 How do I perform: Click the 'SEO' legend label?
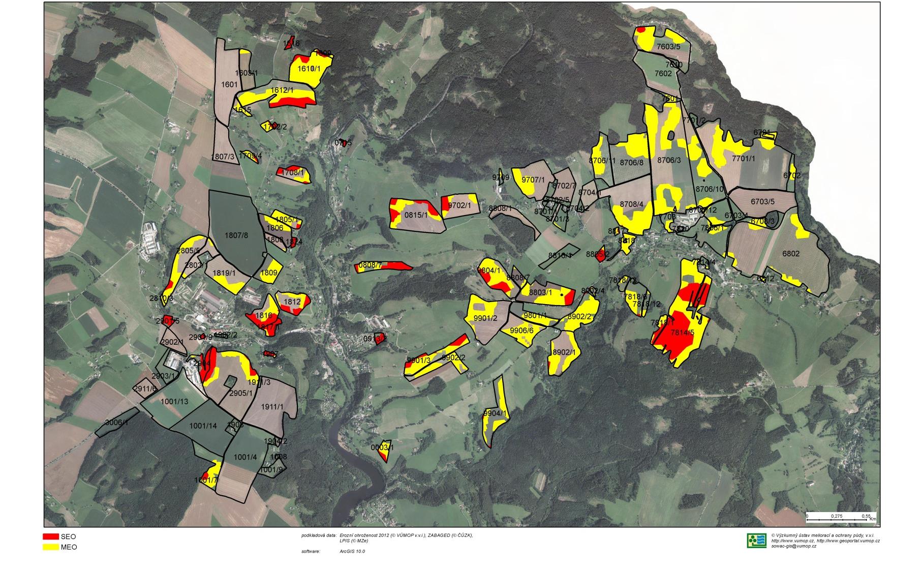pyautogui.click(x=69, y=536)
